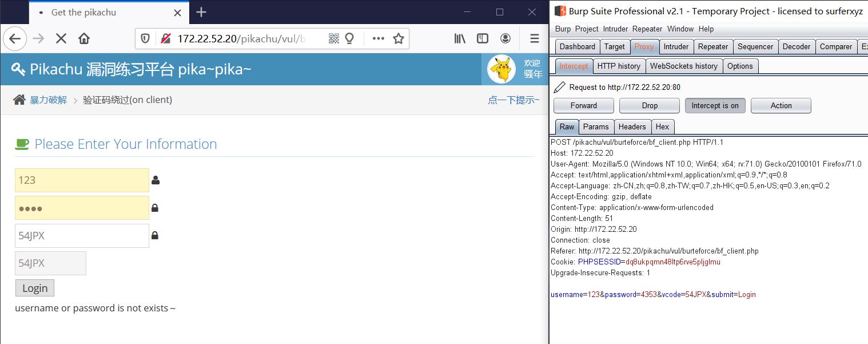Screen dimensions: 868x344
Task: Switch to the Repeater tool tab
Action: [713, 47]
